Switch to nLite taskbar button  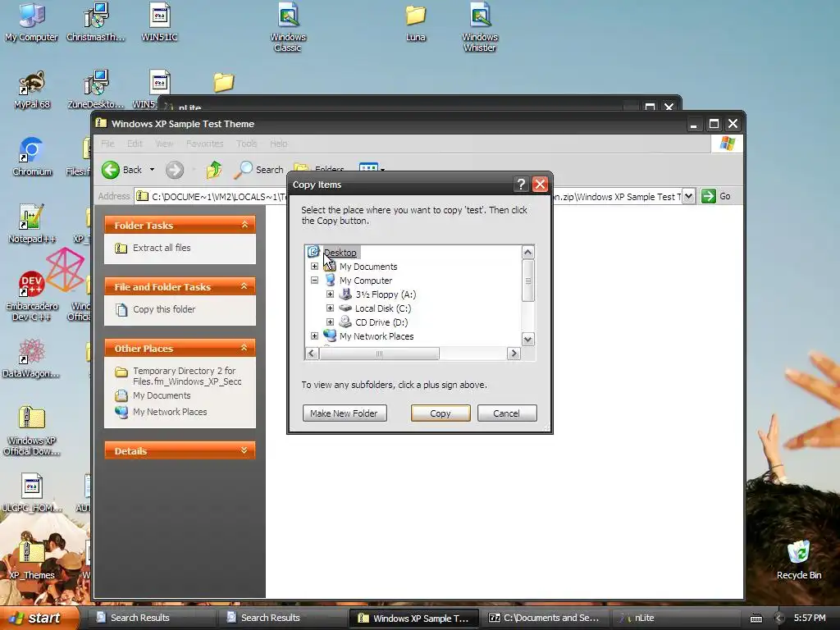coord(675,618)
